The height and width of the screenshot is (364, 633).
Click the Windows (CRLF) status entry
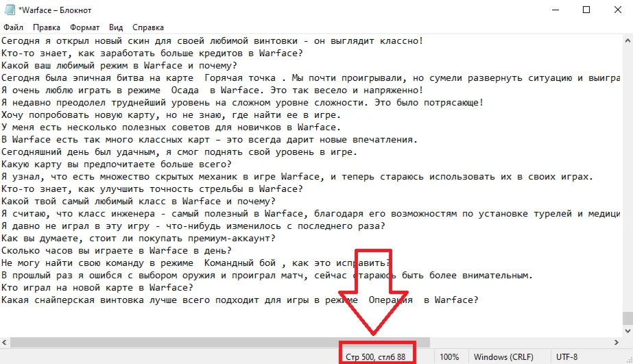point(503,357)
